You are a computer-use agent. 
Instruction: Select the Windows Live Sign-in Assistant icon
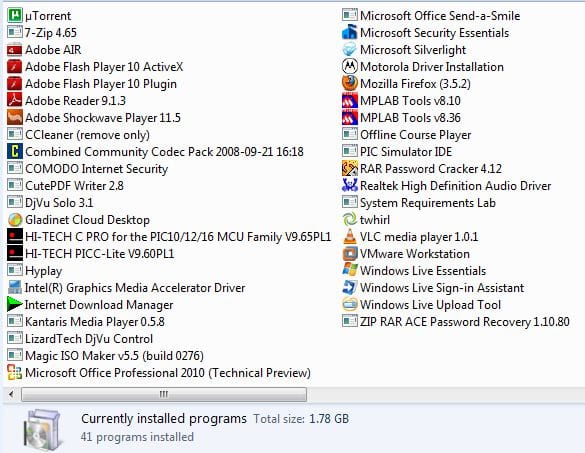(x=350, y=288)
